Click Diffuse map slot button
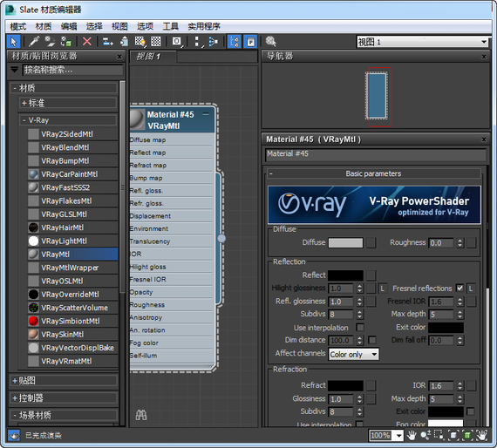 coord(371,243)
